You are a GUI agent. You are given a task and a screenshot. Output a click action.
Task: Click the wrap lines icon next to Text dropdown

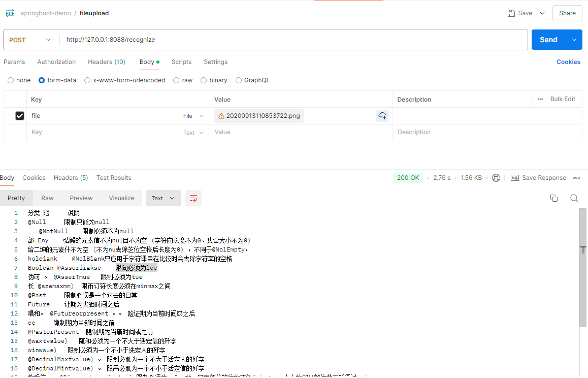pos(193,198)
